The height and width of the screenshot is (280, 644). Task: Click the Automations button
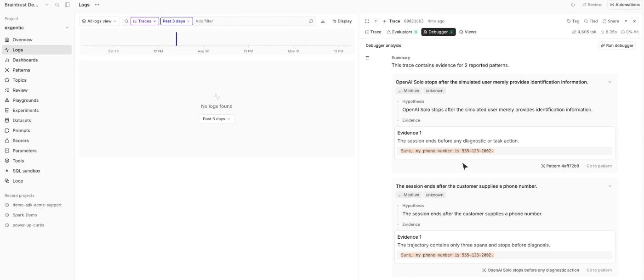click(x=625, y=5)
